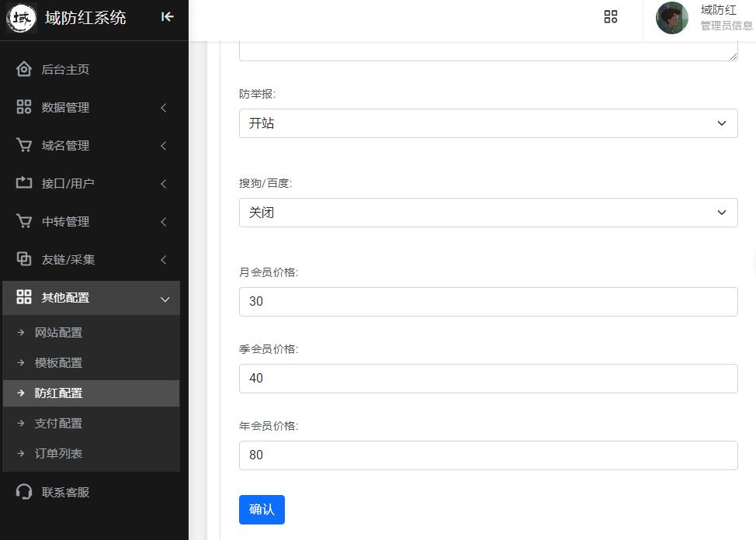The height and width of the screenshot is (540, 756).
Task: Click the sidebar collapse arrow icon
Action: pos(167,17)
